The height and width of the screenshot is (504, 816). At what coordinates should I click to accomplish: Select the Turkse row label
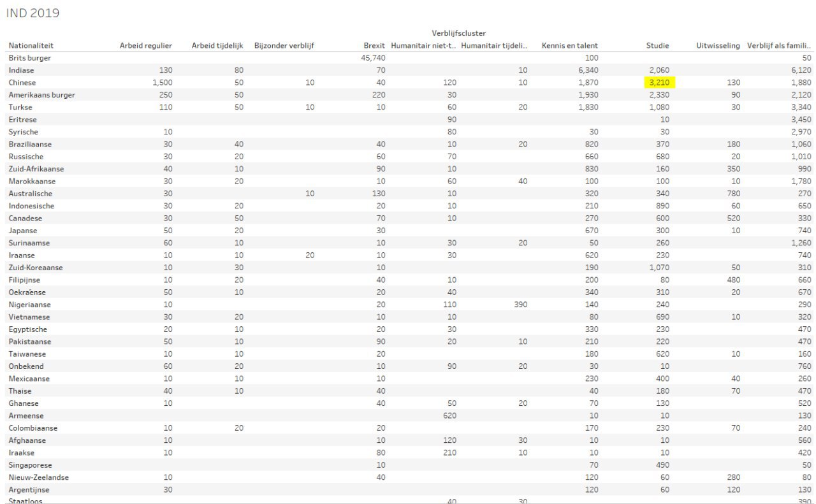click(20, 107)
